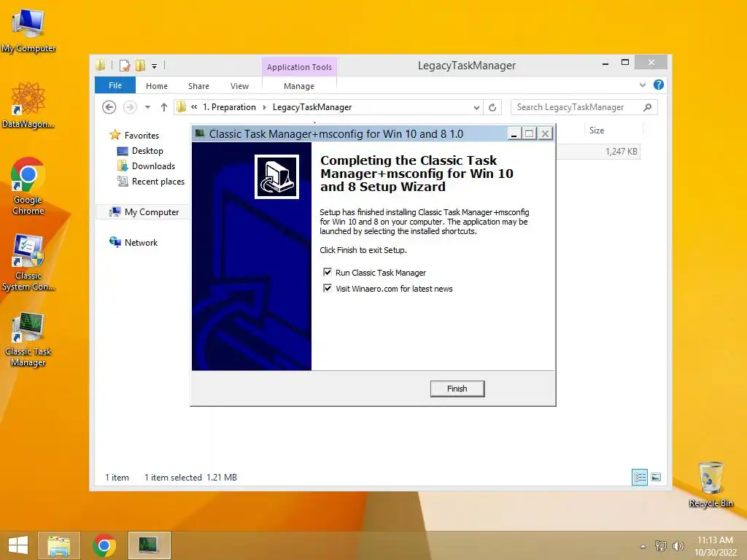Click LegacyTaskManager breadcrumb segment
Screen dimensions: 747x560
pos(312,107)
